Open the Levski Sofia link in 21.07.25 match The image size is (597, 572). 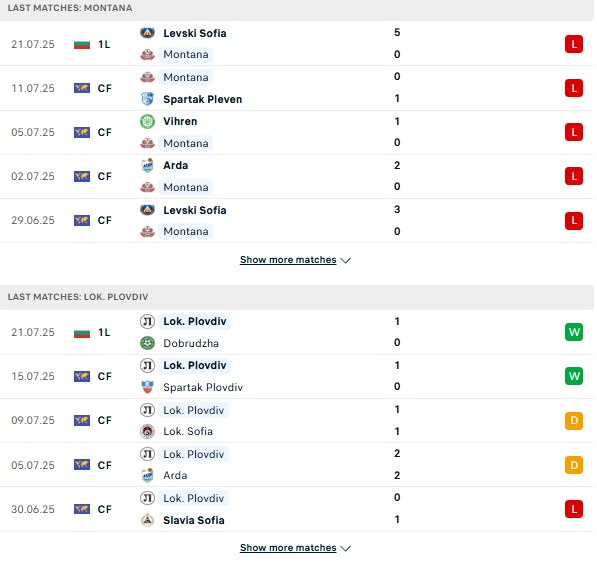195,33
